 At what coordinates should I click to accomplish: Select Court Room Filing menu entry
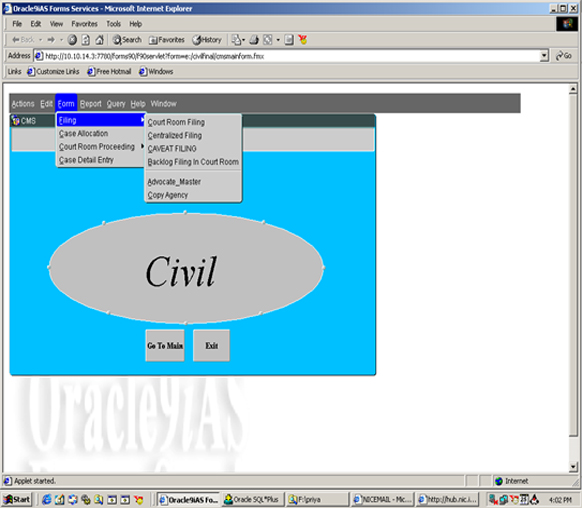[x=176, y=122]
